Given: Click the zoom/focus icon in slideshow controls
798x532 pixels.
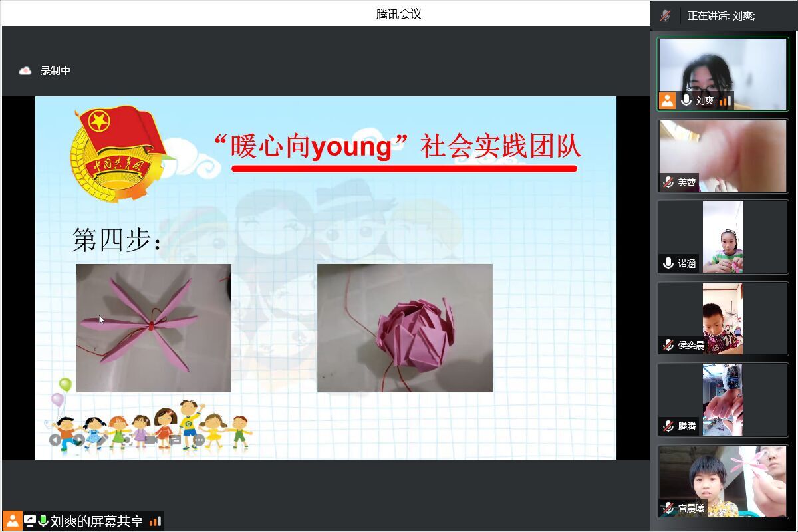Looking at the screenshot, I should click(127, 440).
